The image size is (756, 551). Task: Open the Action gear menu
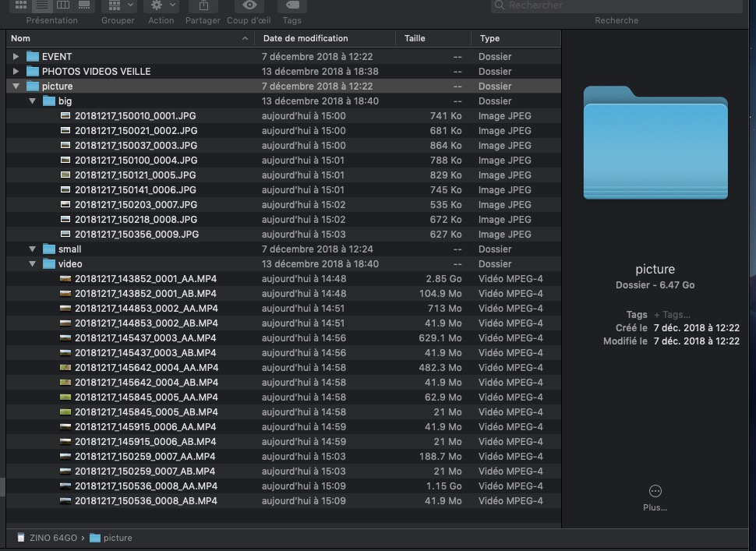click(162, 5)
